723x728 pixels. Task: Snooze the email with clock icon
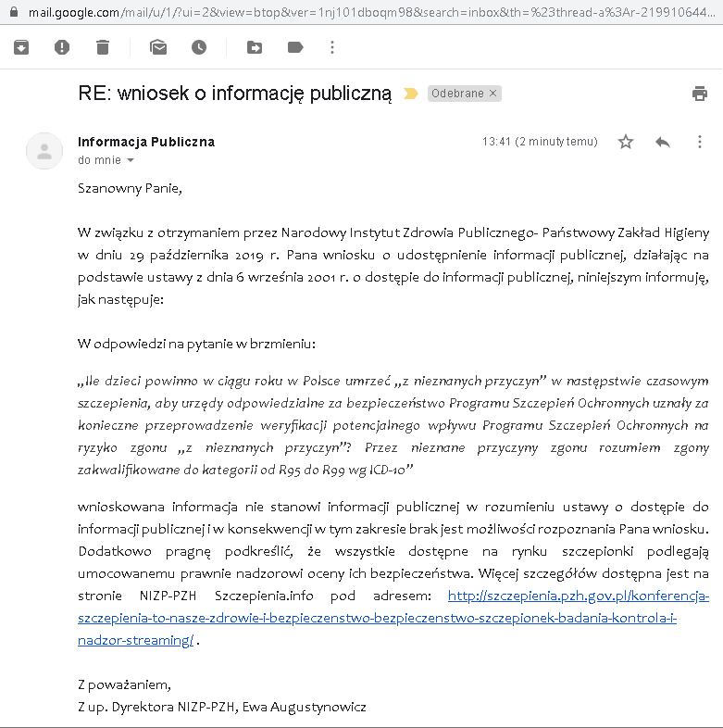[x=199, y=47]
